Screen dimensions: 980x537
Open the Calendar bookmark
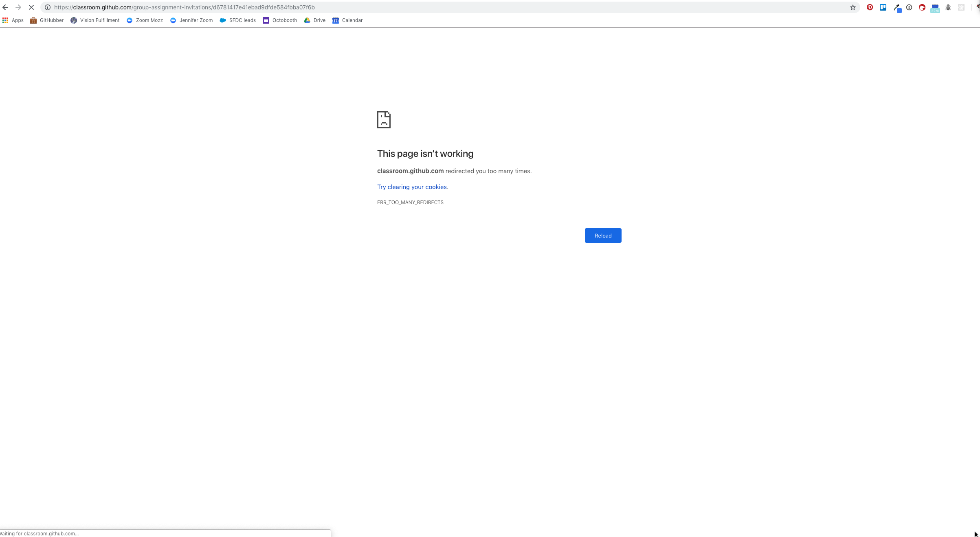coord(347,20)
